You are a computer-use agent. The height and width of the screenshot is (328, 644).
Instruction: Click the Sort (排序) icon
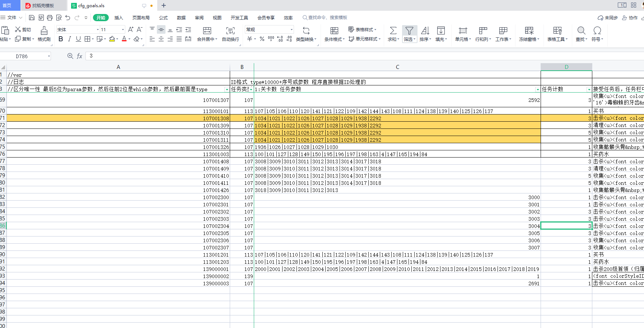[x=425, y=31]
